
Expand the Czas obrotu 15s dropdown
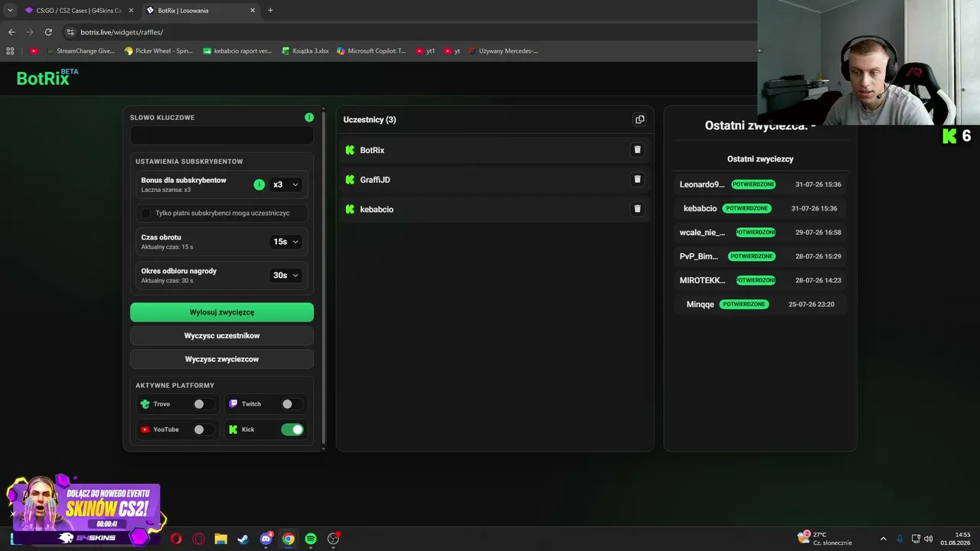coord(286,242)
